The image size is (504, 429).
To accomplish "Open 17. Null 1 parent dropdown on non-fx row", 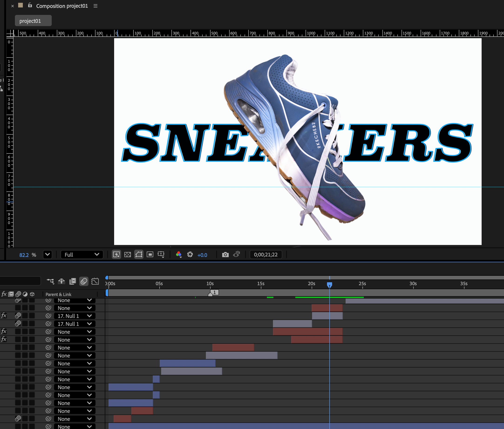I will [75, 324].
